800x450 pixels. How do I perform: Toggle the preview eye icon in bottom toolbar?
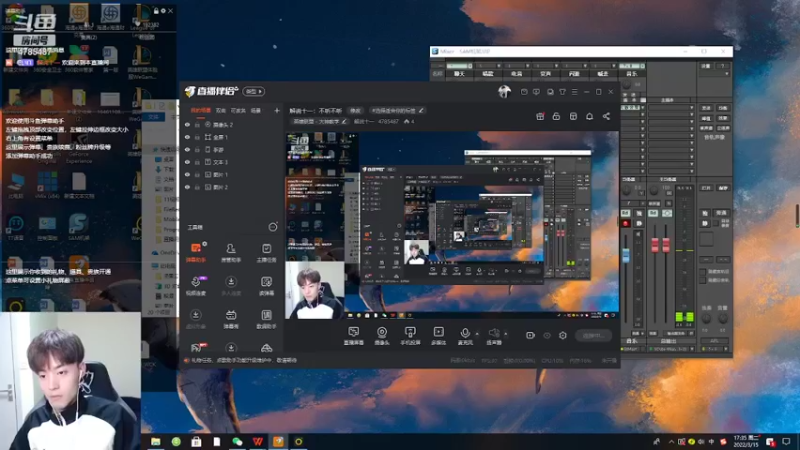point(547,335)
